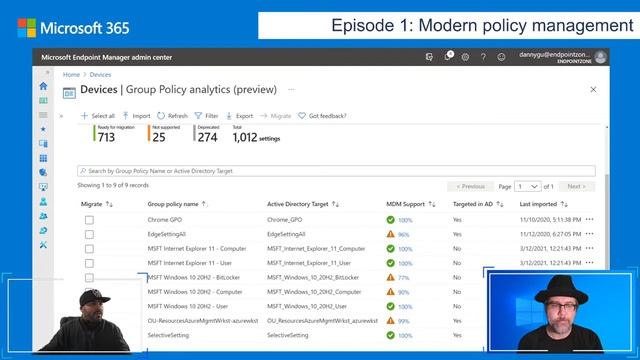
Task: Go to Devices breadcrumb link
Action: point(100,75)
